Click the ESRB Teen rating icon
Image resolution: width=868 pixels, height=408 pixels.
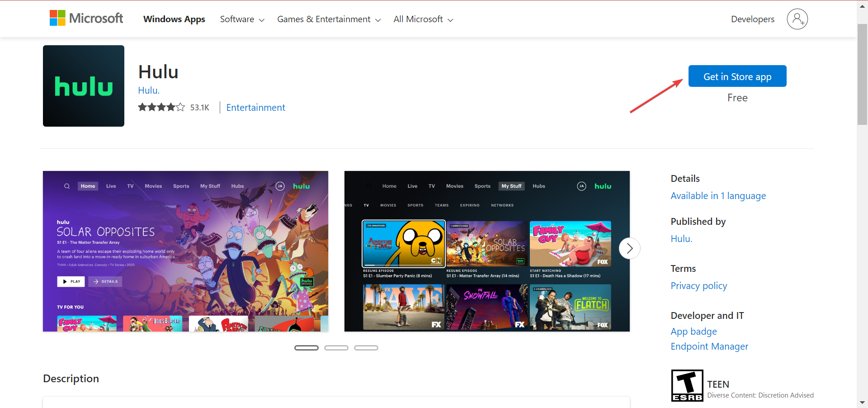point(687,385)
